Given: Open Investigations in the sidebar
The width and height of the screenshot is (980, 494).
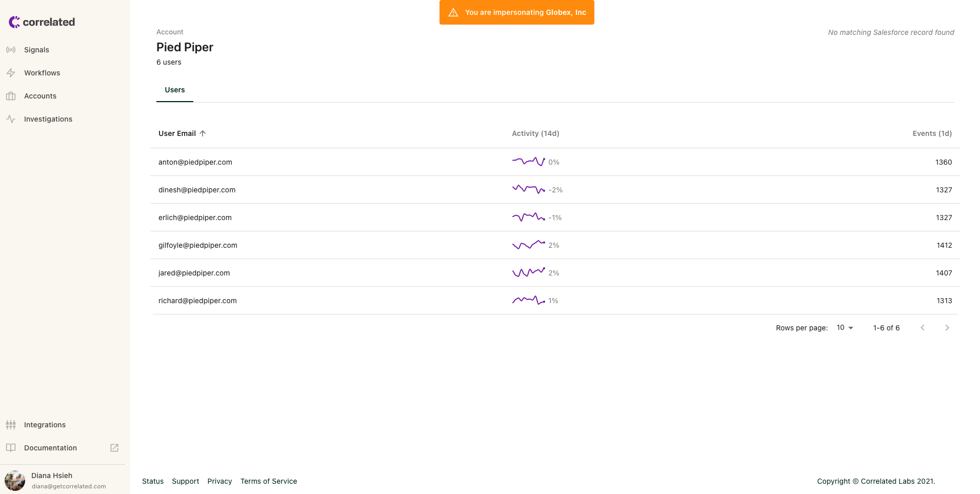Looking at the screenshot, I should click(48, 119).
